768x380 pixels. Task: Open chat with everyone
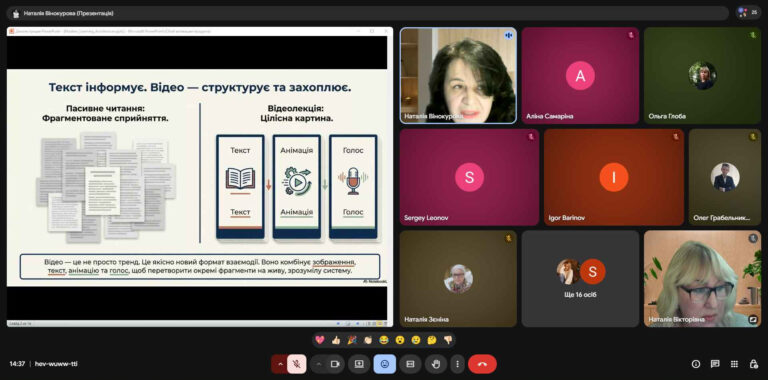(x=715, y=364)
